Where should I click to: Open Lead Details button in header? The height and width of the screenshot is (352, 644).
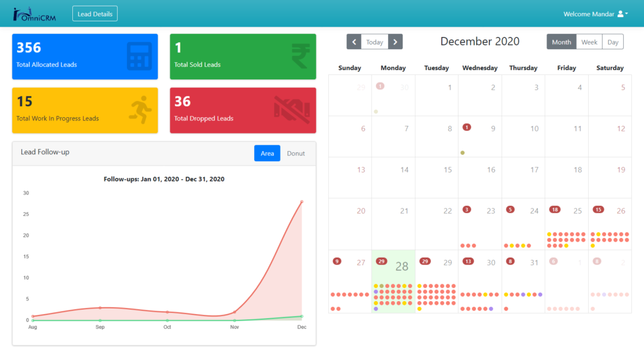coord(94,14)
